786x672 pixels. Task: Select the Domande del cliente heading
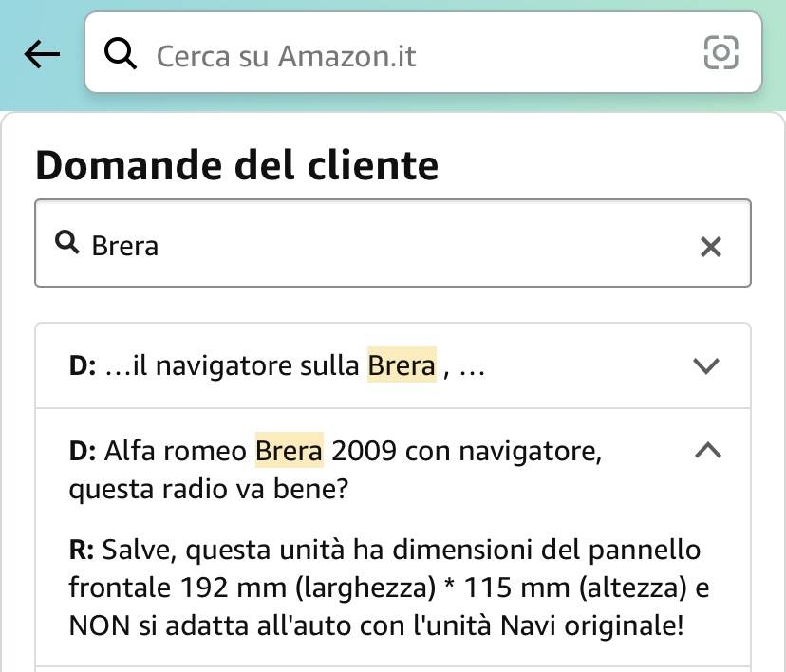[237, 165]
